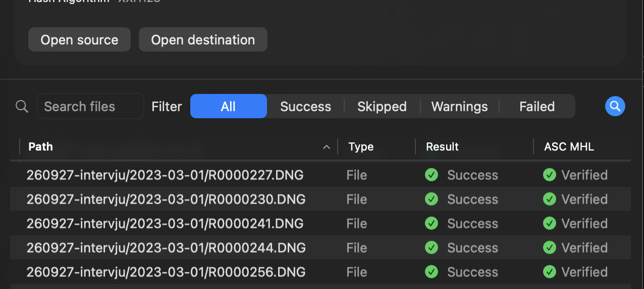Image resolution: width=644 pixels, height=289 pixels.
Task: Click the Verified text for R0000230.DNG
Action: (x=584, y=199)
